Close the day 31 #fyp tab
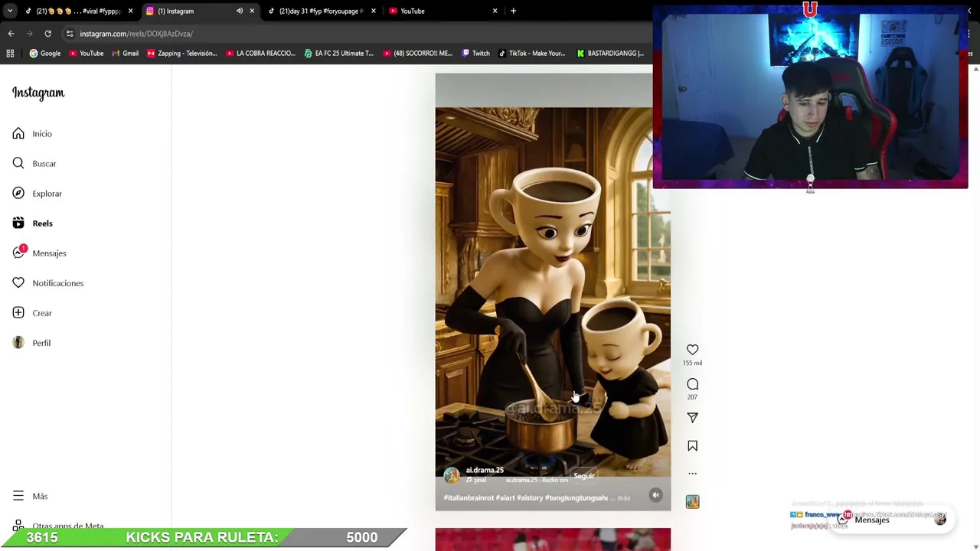 click(374, 11)
